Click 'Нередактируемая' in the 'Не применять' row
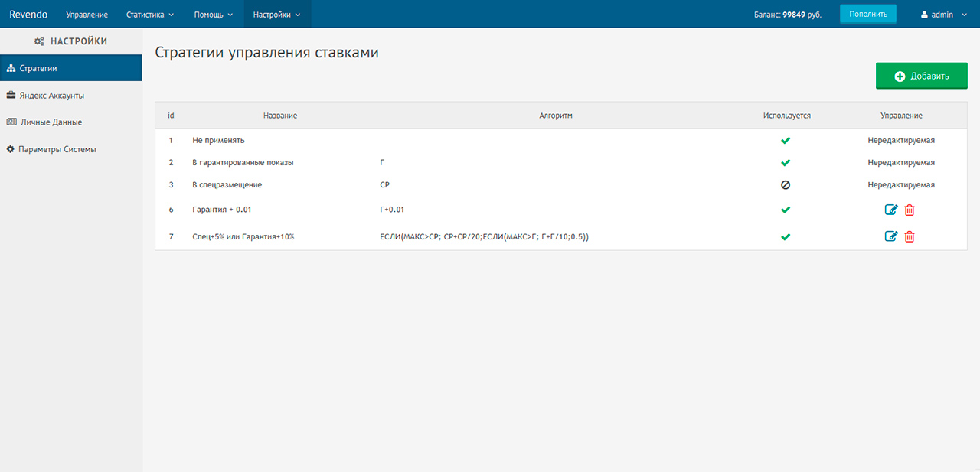This screenshot has height=472, width=980. coord(901,141)
